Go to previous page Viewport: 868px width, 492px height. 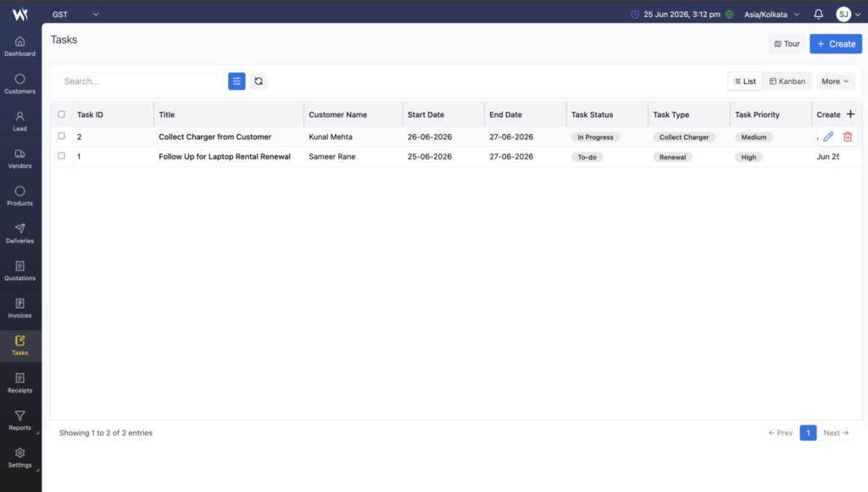pyautogui.click(x=781, y=433)
